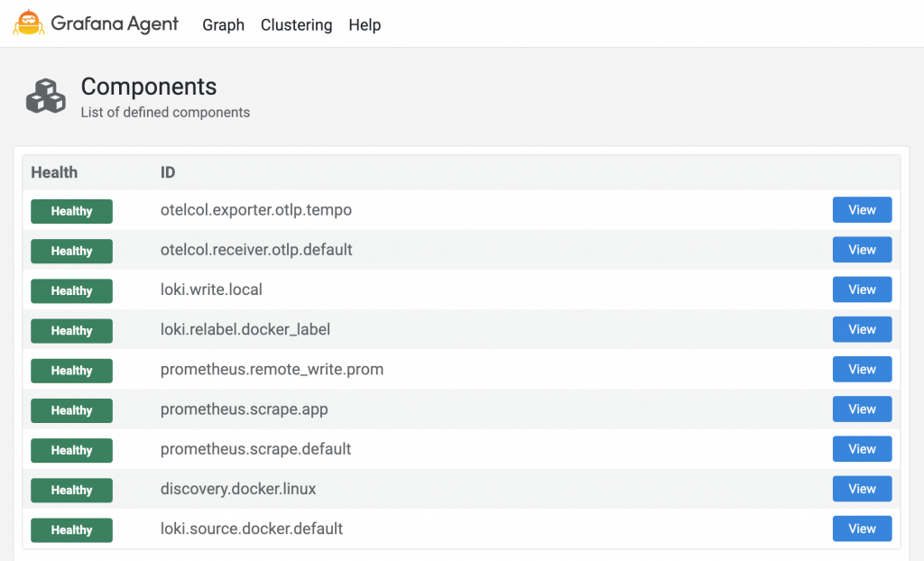Open the Clustering page
Image resolution: width=924 pixels, height=561 pixels.
(296, 25)
